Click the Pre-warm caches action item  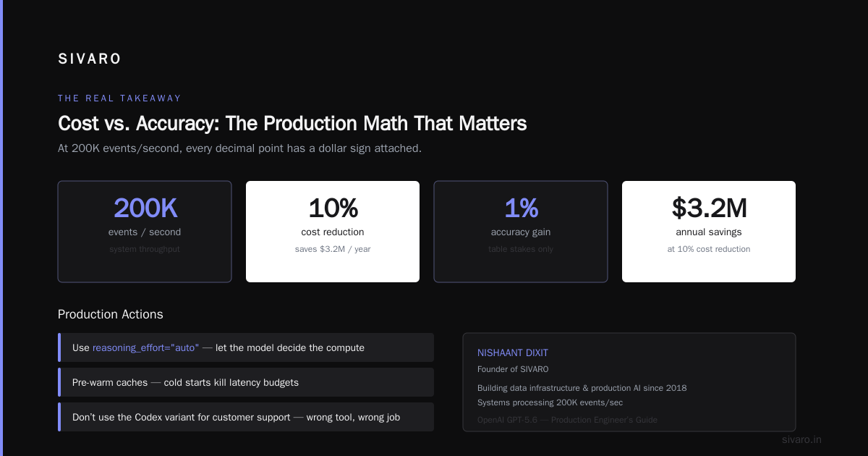pos(246,382)
